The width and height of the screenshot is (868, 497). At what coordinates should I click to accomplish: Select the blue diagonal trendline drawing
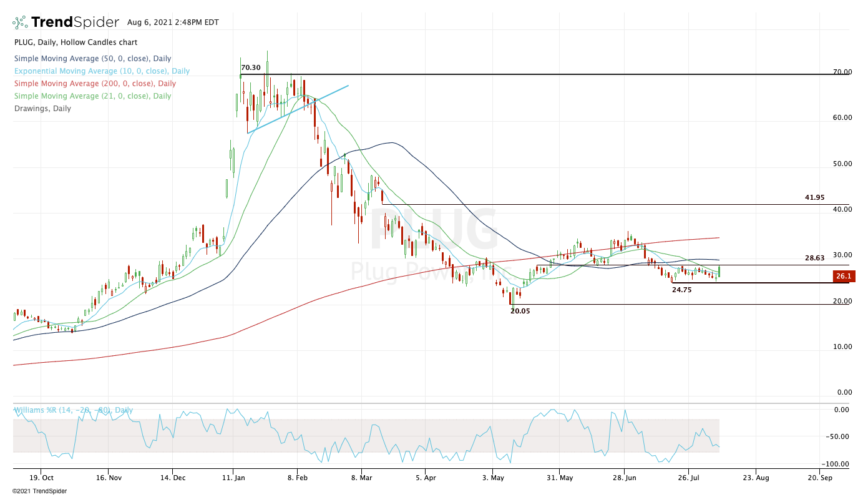tap(300, 109)
